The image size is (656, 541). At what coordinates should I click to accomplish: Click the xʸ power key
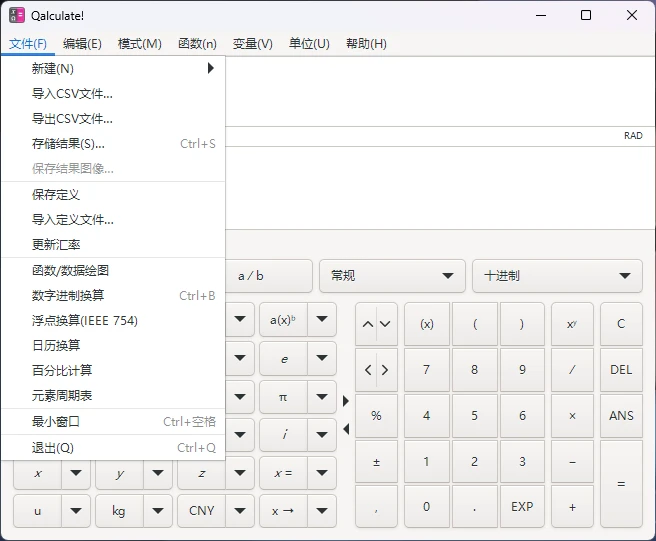572,324
